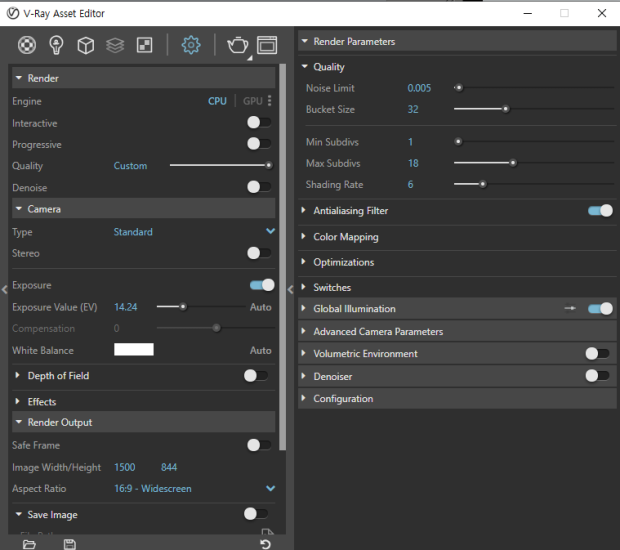Click the Noise Limit value 0.005
Viewport: 620px width, 550px height.
click(419, 88)
